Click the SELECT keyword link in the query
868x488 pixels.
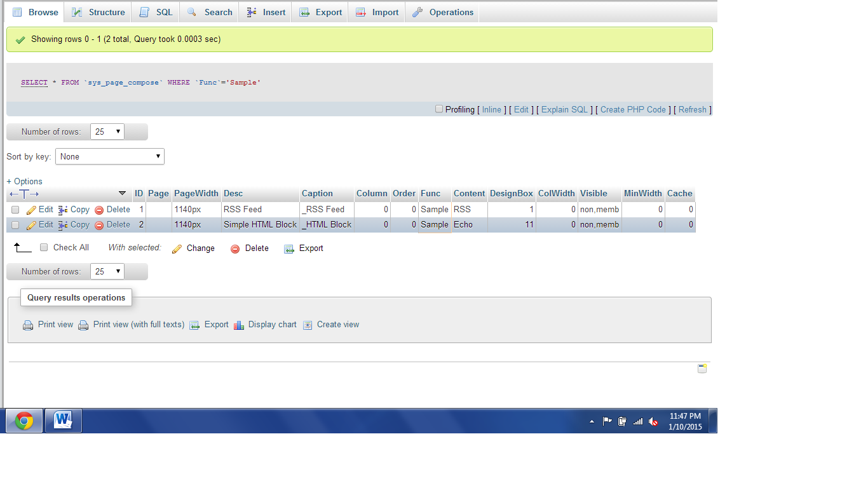click(x=34, y=83)
